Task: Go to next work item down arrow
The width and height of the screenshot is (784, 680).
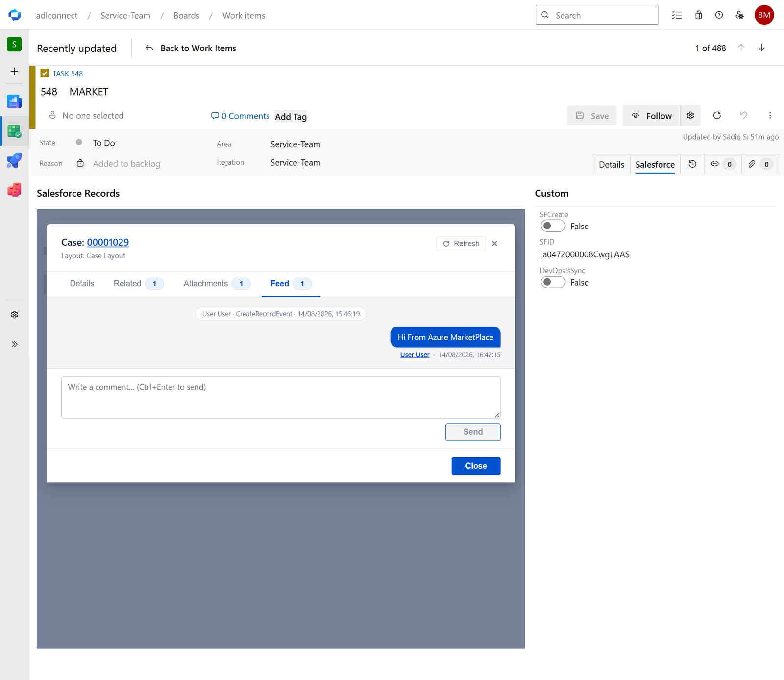Action: 761,48
